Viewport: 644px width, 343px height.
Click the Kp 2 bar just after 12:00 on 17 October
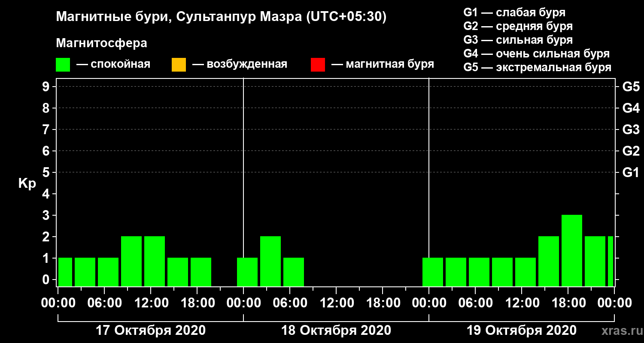coord(155,261)
